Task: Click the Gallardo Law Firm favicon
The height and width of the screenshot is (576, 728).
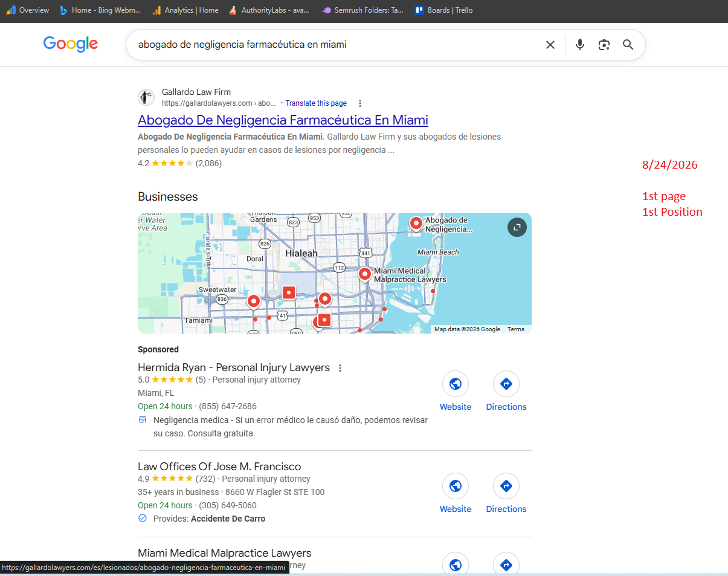Action: click(146, 97)
